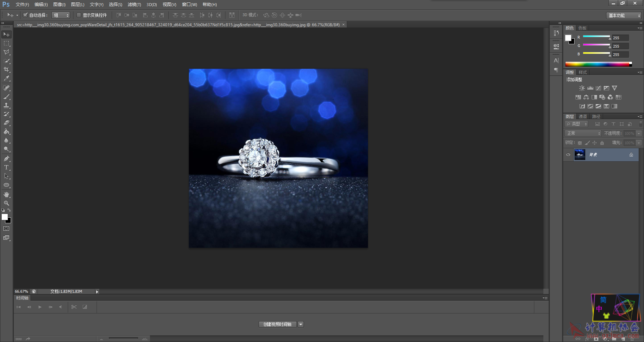The width and height of the screenshot is (644, 342).
Task: Open the 滤镜(T) menu
Action: pos(134,5)
